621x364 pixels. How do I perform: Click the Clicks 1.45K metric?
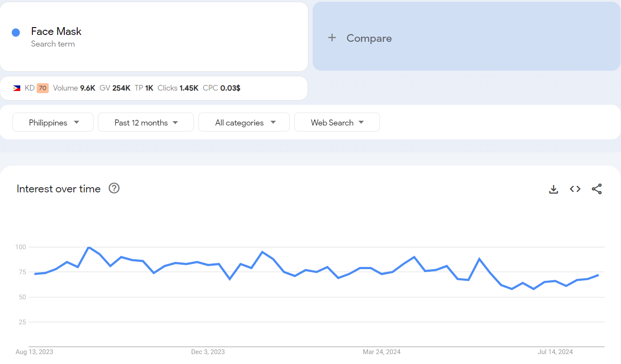pyautogui.click(x=178, y=88)
